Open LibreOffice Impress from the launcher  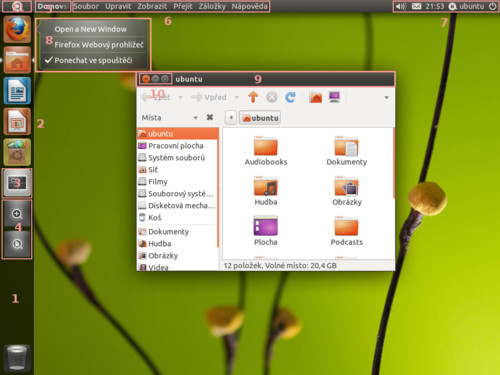[x=17, y=121]
